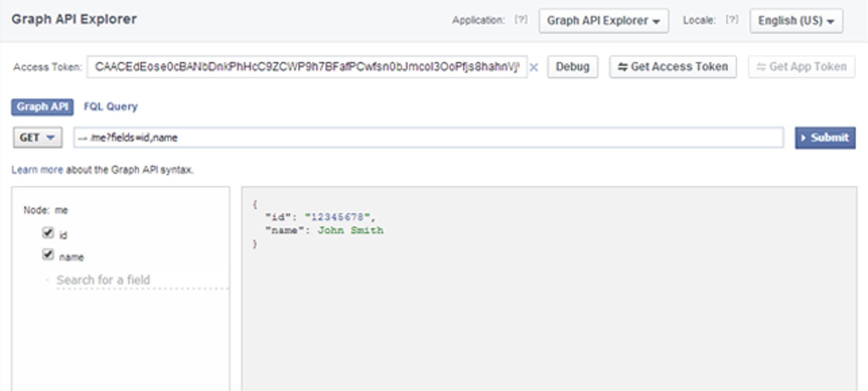
Task: Switch to the FQL Query tab
Action: pyautogui.click(x=111, y=107)
